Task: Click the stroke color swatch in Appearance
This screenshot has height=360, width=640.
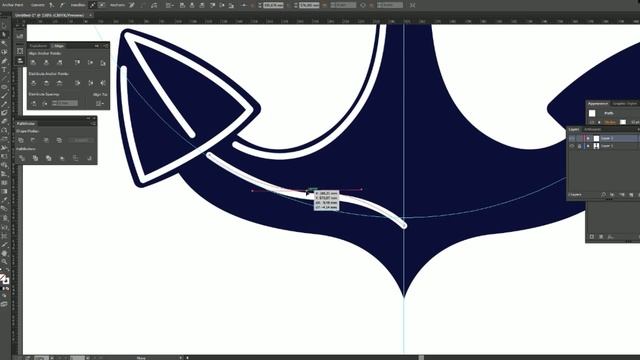Action: (623, 122)
